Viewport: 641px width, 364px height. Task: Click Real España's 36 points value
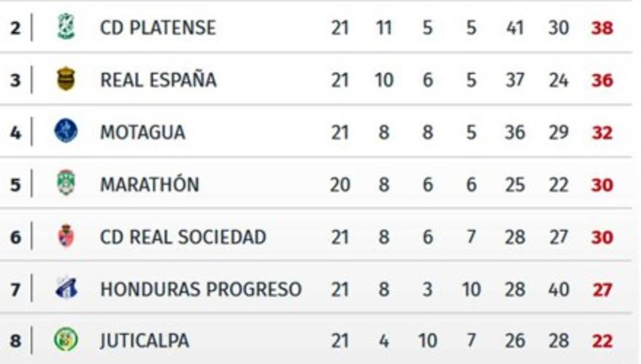click(601, 80)
